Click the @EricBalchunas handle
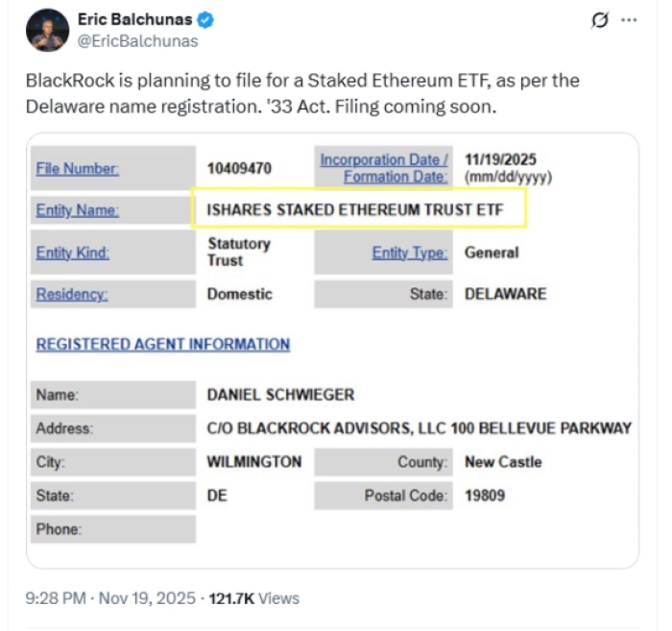The image size is (672, 631). point(137,40)
